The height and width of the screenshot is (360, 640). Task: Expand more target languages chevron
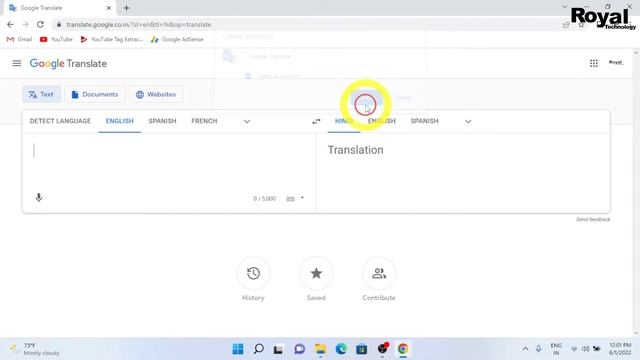click(468, 122)
